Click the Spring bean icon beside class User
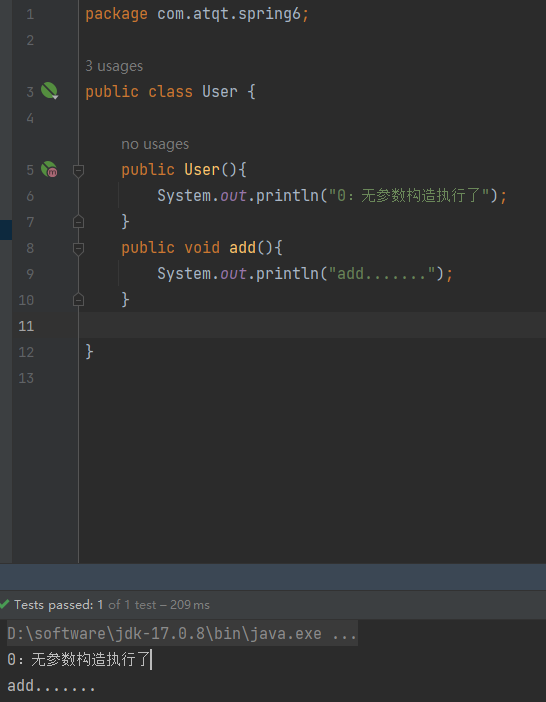Image resolution: width=546 pixels, height=702 pixels. [49, 91]
